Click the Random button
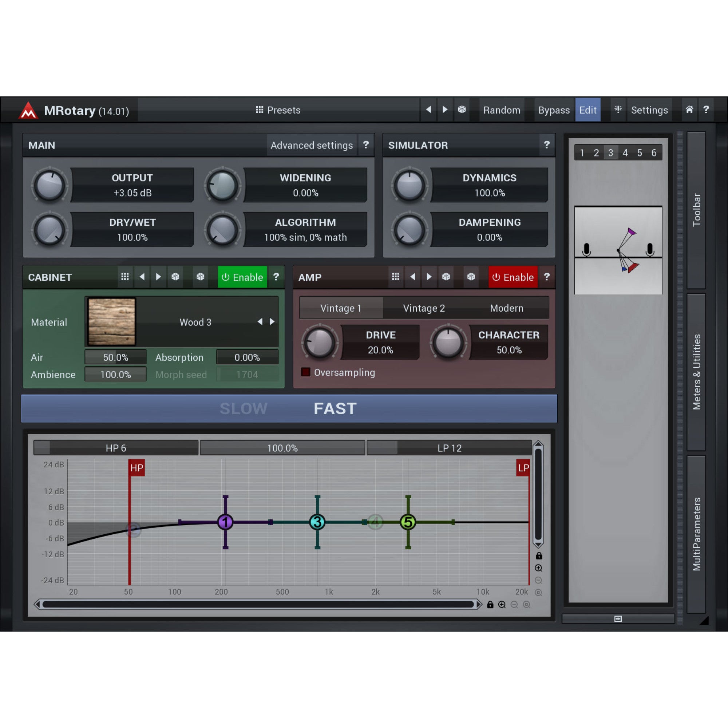The height and width of the screenshot is (728, 728). tap(502, 110)
